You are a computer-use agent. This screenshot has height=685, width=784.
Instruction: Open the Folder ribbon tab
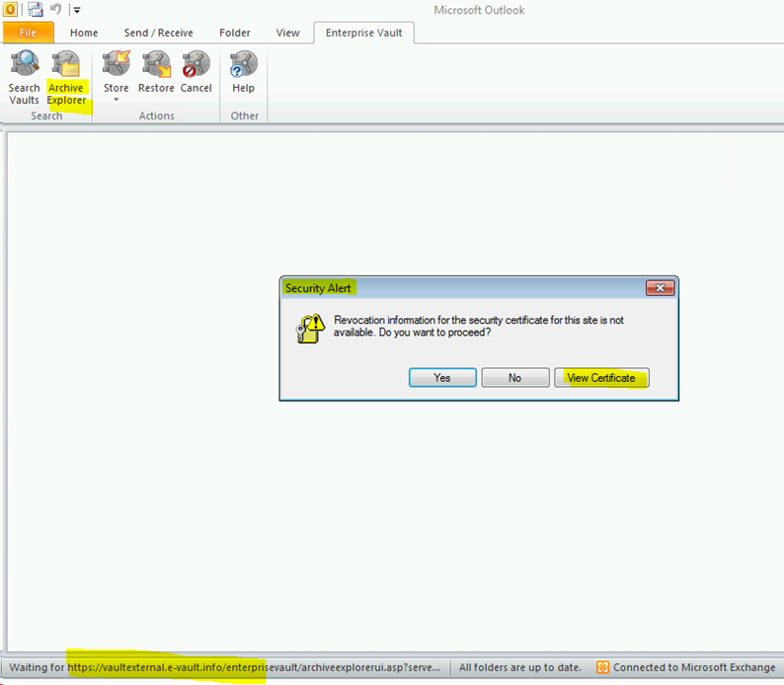(235, 33)
